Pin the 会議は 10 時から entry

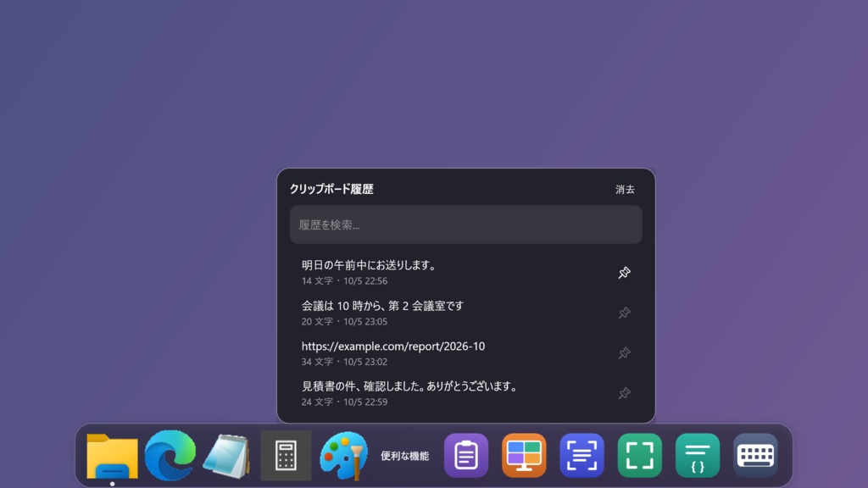[x=624, y=313]
